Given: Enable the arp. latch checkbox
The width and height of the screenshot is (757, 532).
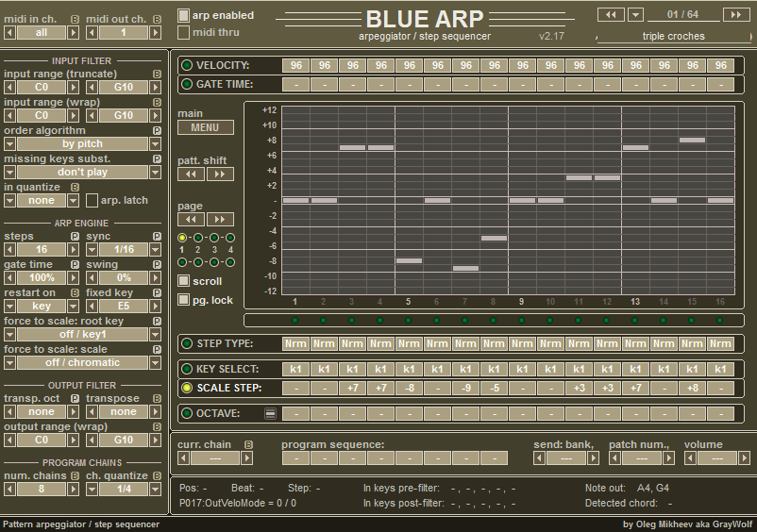Looking at the screenshot, I should [92, 200].
